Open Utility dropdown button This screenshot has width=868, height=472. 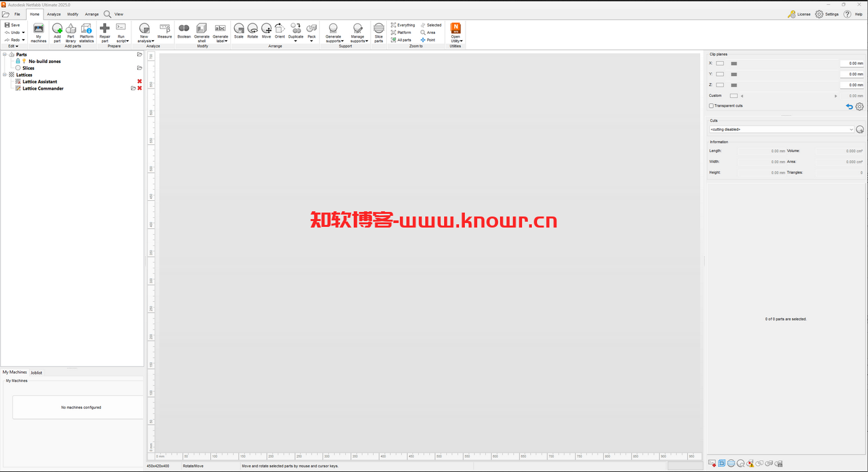455,33
